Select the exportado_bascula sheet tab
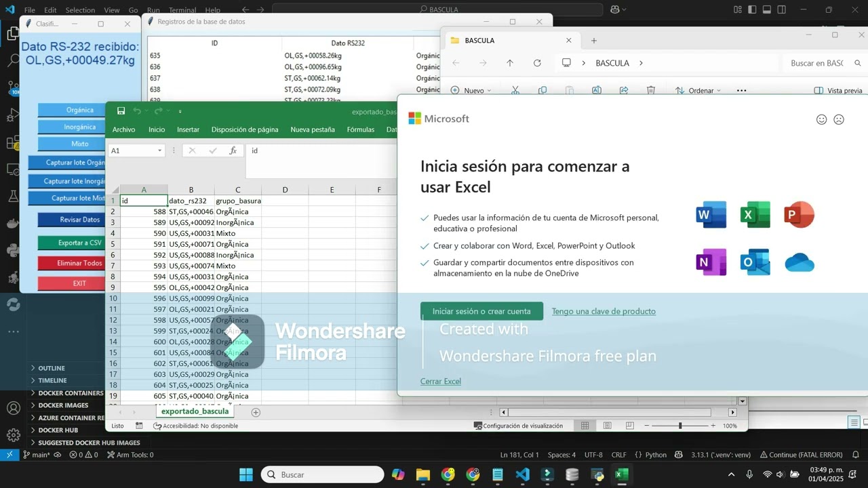 tap(195, 411)
